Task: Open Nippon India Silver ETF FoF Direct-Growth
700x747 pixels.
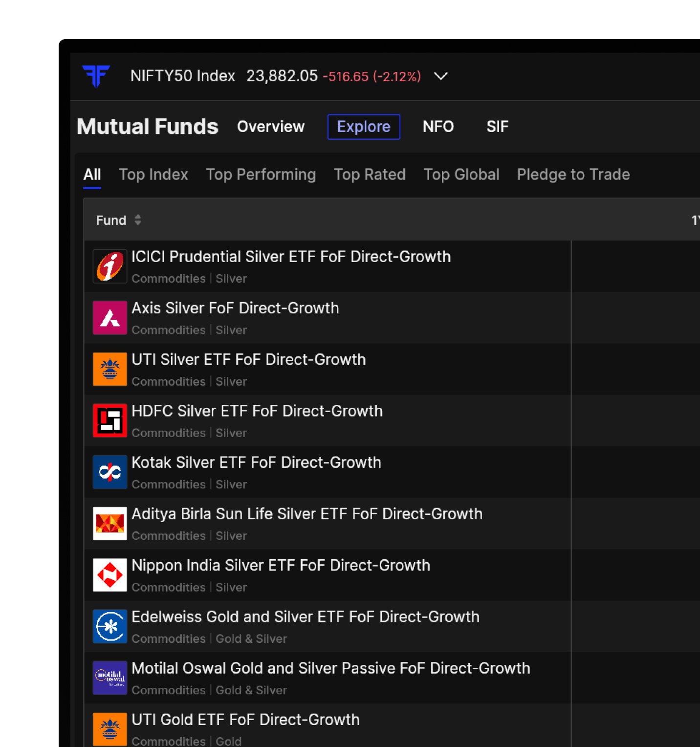Action: pos(281,565)
